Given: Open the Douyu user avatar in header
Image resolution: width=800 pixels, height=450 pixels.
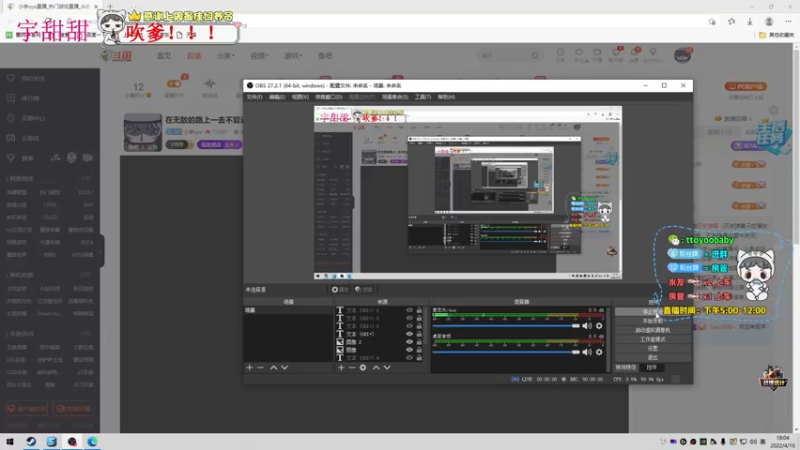Looking at the screenshot, I should click(682, 55).
